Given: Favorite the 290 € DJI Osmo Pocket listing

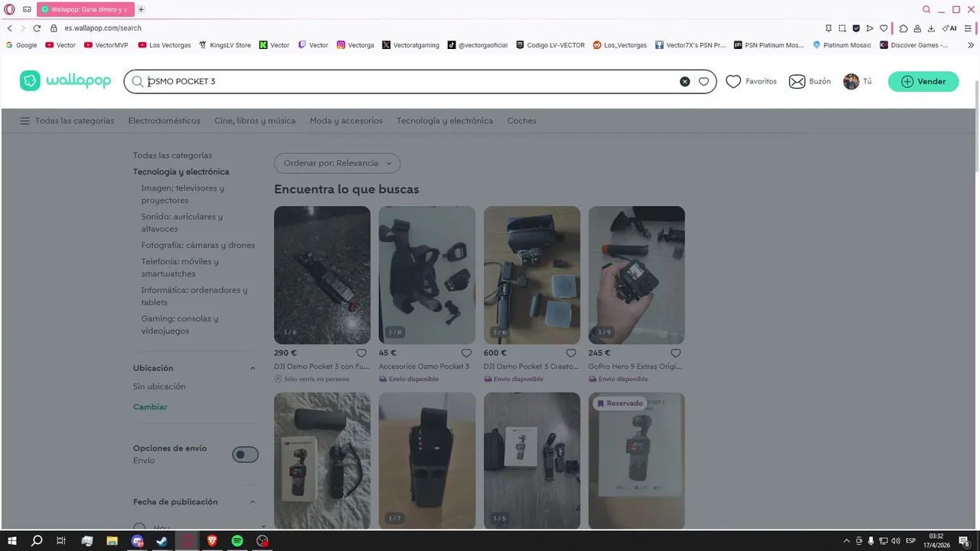Looking at the screenshot, I should click(x=361, y=353).
